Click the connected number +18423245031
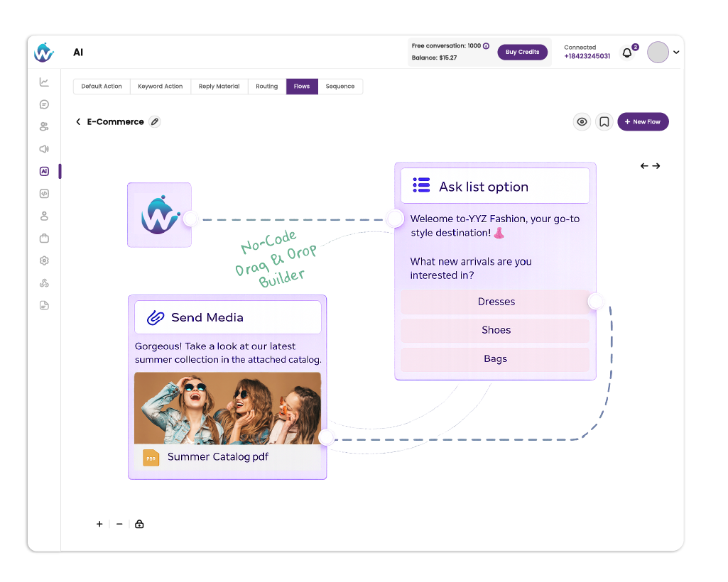The height and width of the screenshot is (582, 728). point(587,56)
